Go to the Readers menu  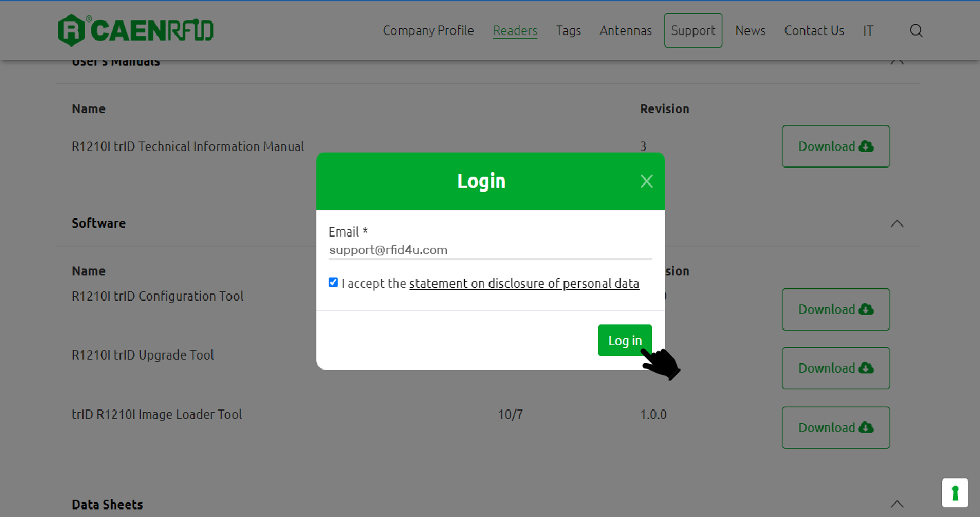click(515, 31)
